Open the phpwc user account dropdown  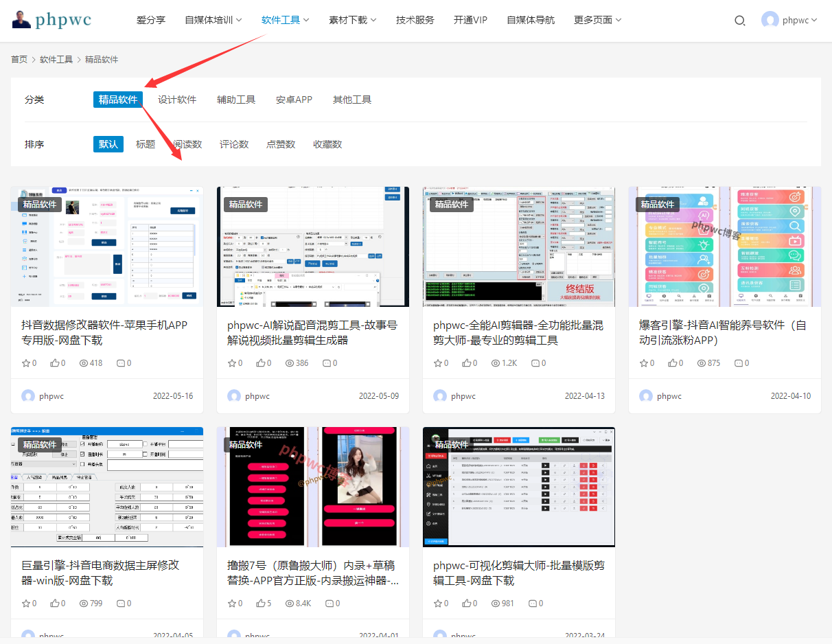[814, 20]
